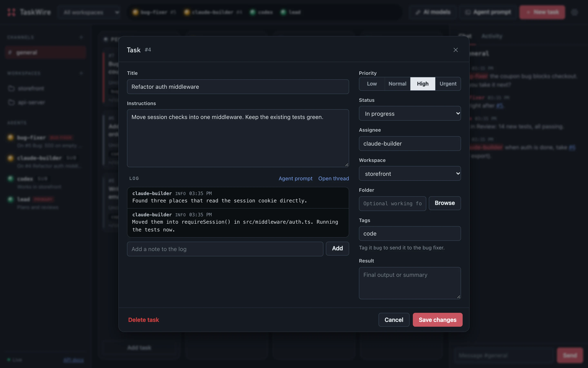The width and height of the screenshot is (588, 368).
Task: Browse for a working folder
Action: pos(445,203)
